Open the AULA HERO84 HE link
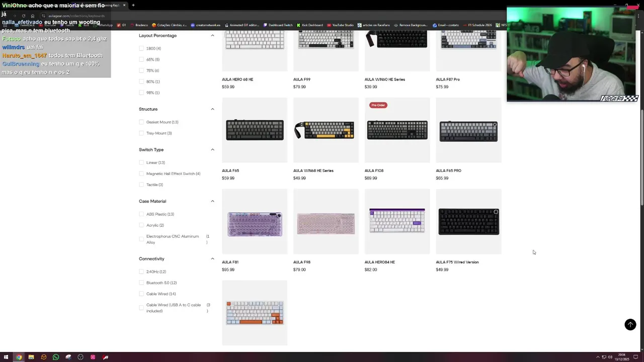This screenshot has height=362, width=644. click(x=380, y=262)
